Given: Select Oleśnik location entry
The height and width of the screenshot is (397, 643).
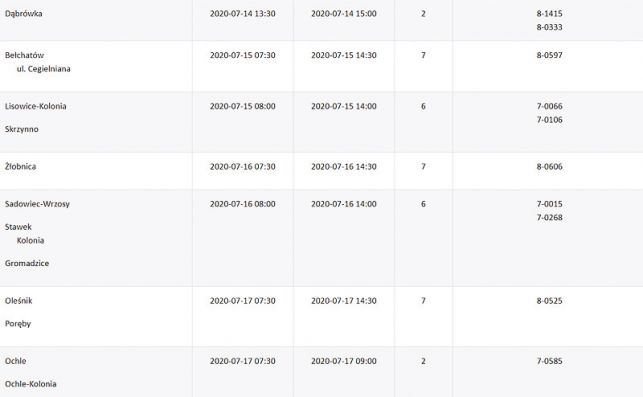Looking at the screenshot, I should 18,301.
